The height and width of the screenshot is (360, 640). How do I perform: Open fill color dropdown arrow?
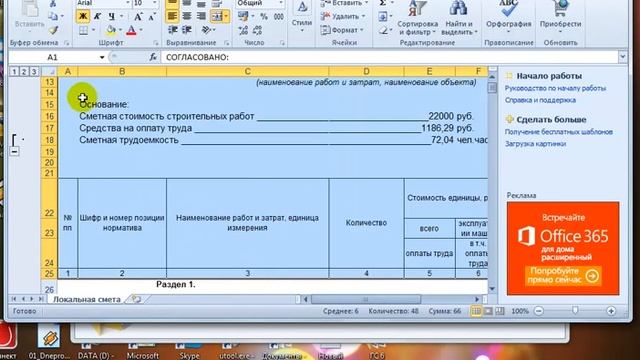(x=120, y=31)
